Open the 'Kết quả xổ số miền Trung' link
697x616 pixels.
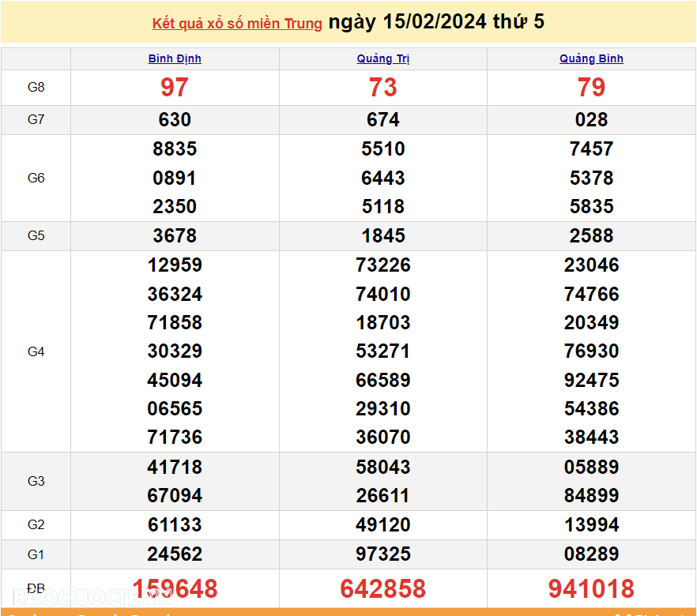(237, 24)
